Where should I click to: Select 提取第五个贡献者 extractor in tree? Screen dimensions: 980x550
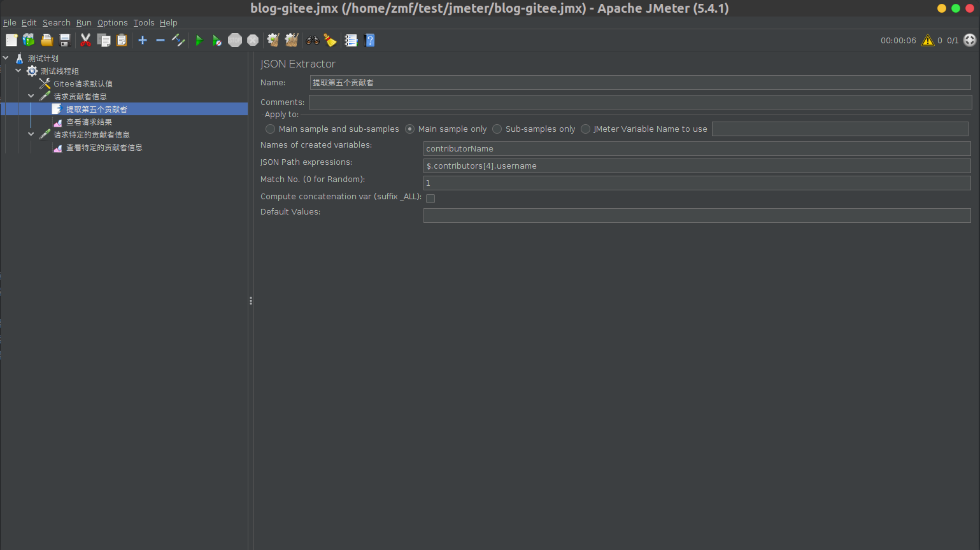(97, 109)
